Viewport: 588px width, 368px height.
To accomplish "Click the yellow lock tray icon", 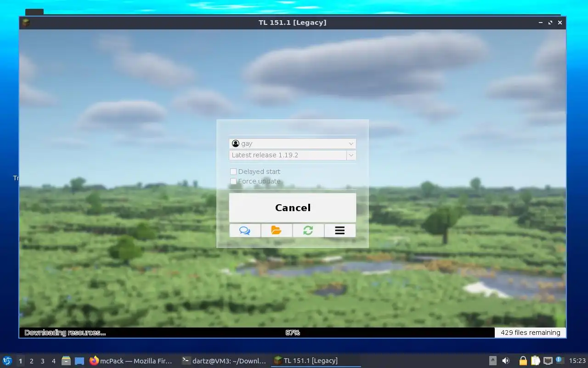I will [x=523, y=361].
